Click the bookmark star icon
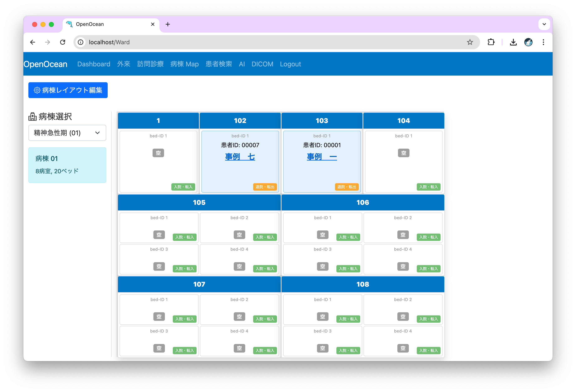This screenshot has width=576, height=392. 470,42
